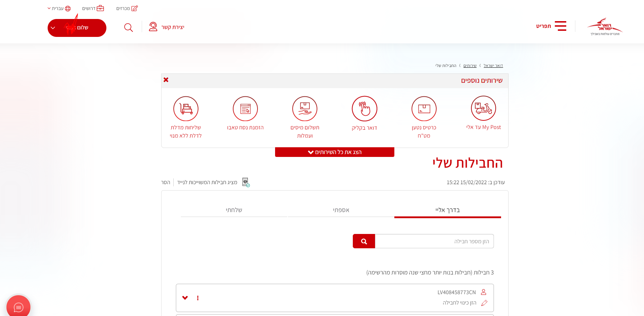Click pencil to edit package nickname
The width and height of the screenshot is (644, 316).
484,303
